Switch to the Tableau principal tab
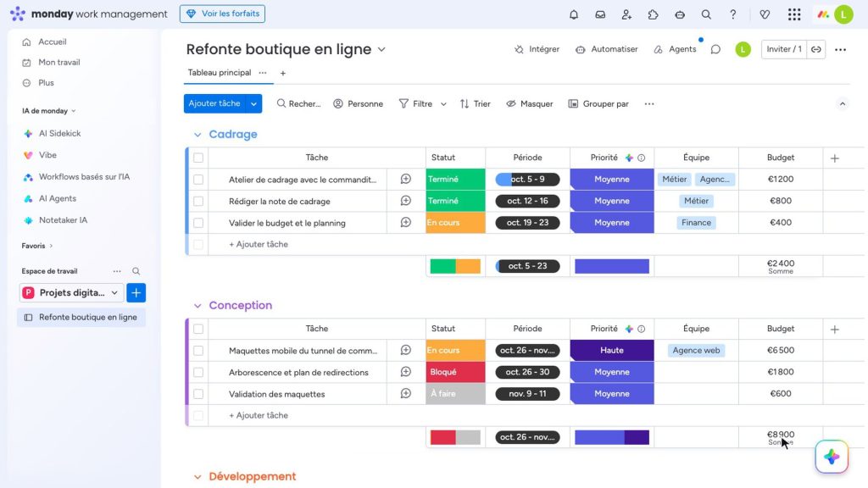Viewport: 868px width, 488px height. (x=220, y=73)
